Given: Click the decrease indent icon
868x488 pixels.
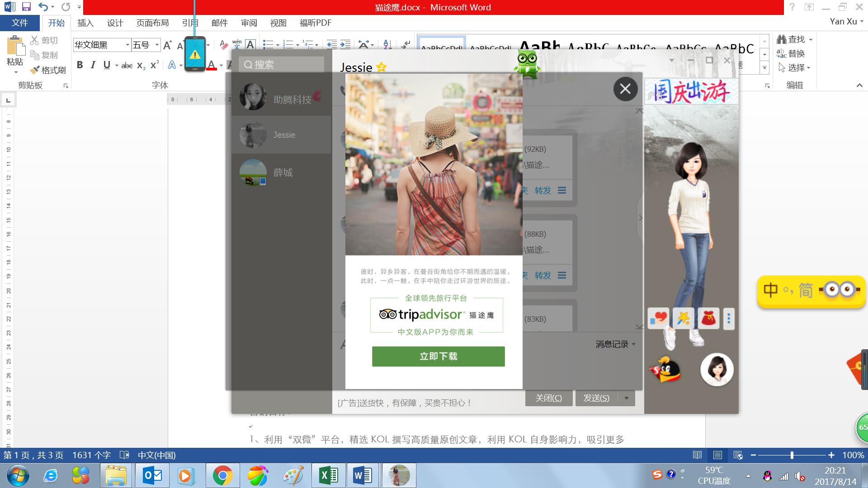Looking at the screenshot, I should [x=332, y=44].
